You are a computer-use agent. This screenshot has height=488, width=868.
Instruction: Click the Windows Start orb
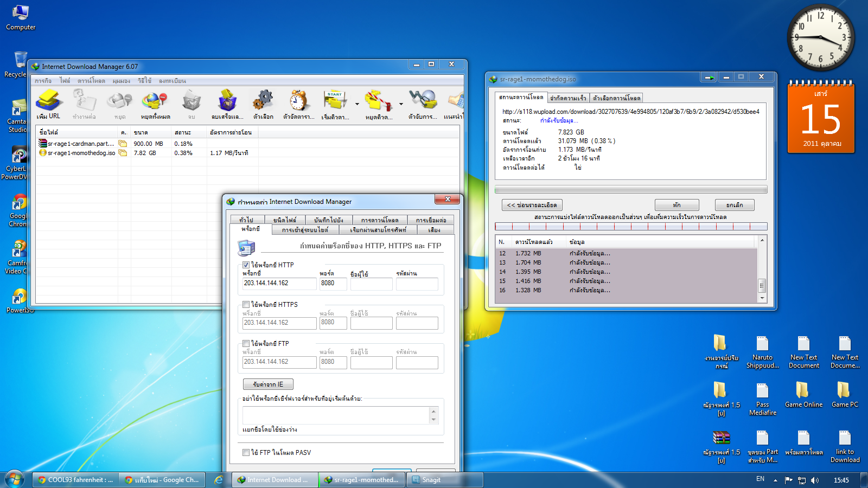(15, 479)
